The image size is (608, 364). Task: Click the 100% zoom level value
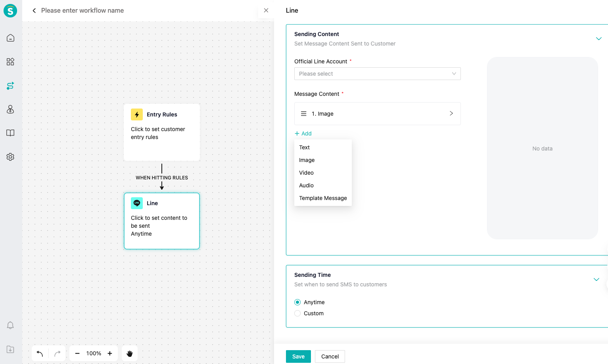(x=94, y=353)
